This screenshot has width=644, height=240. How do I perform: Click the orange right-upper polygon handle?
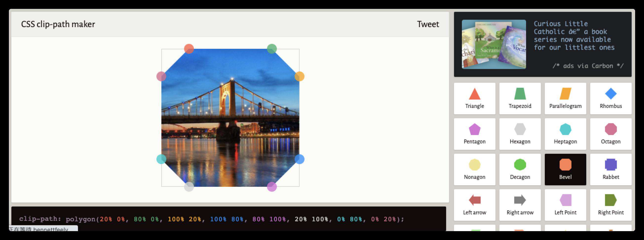point(300,76)
